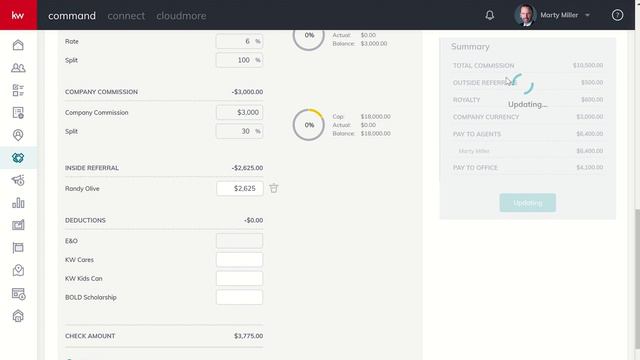Open the house lock sidebar icon

pyautogui.click(x=18, y=316)
